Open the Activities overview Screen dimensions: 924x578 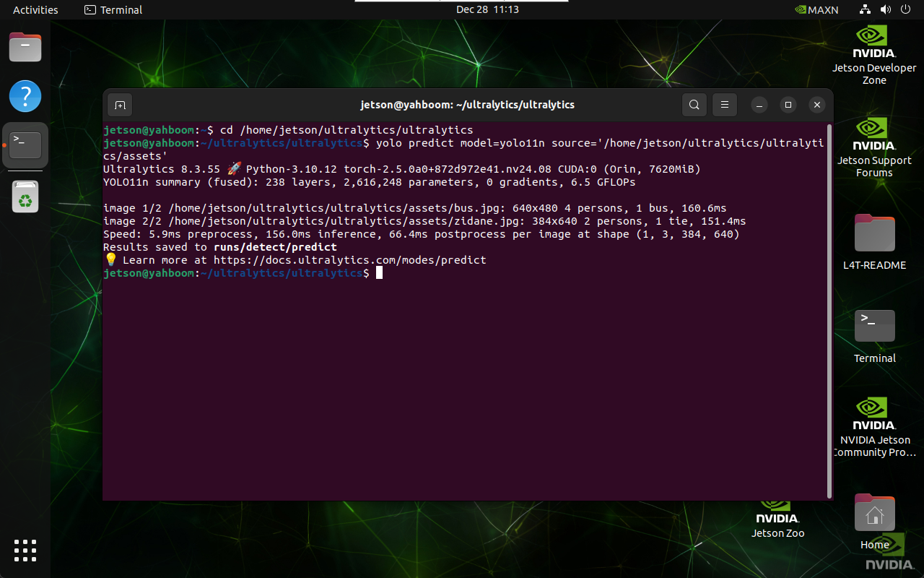[x=35, y=9]
